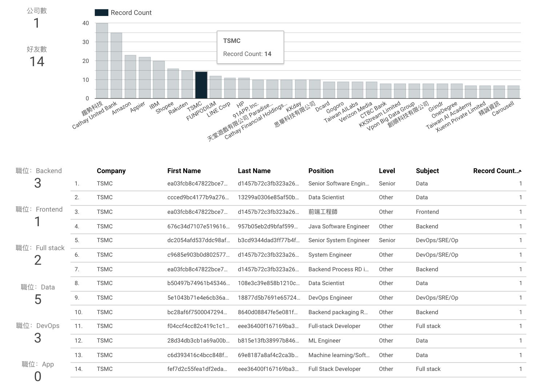Pick the IBM bar in the chart
538x392 pixels.
pyautogui.click(x=159, y=80)
